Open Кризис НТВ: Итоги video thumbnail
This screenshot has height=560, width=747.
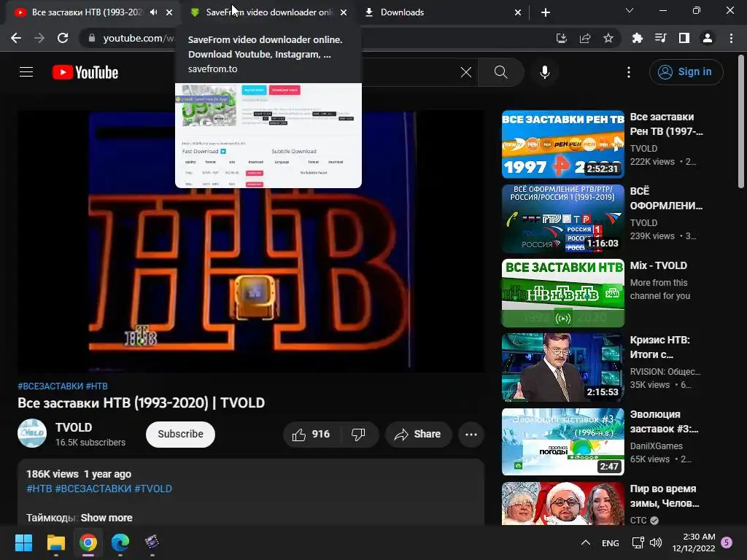tap(562, 367)
